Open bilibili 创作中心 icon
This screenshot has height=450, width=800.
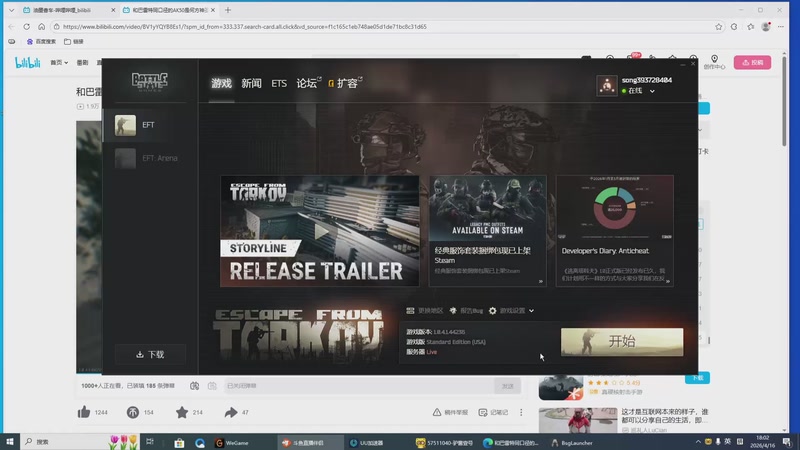click(x=714, y=62)
